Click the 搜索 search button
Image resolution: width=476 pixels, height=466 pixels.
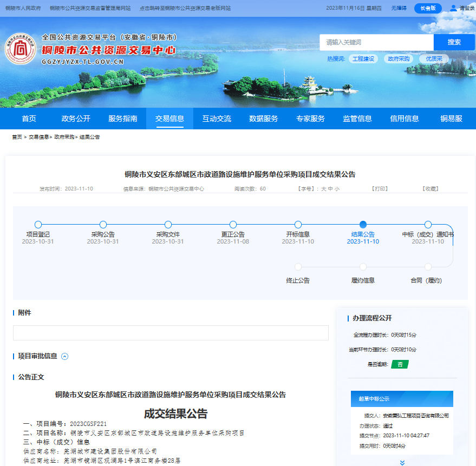tap(454, 42)
